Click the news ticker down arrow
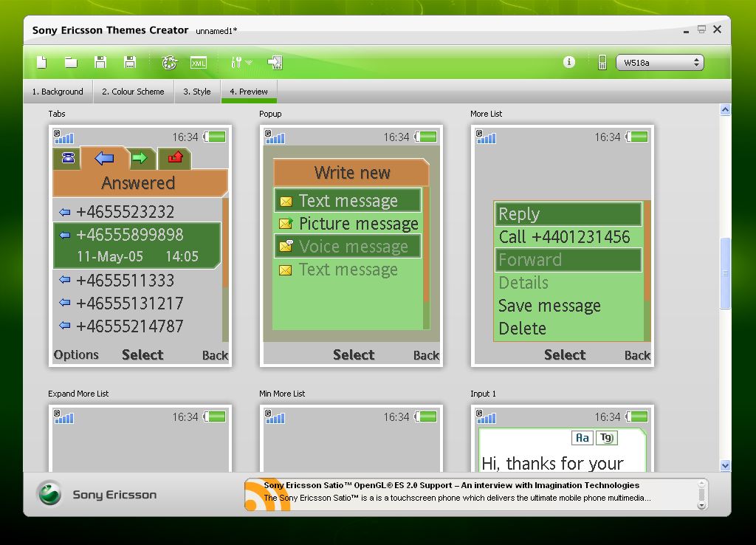This screenshot has height=545, width=756. 701,506
